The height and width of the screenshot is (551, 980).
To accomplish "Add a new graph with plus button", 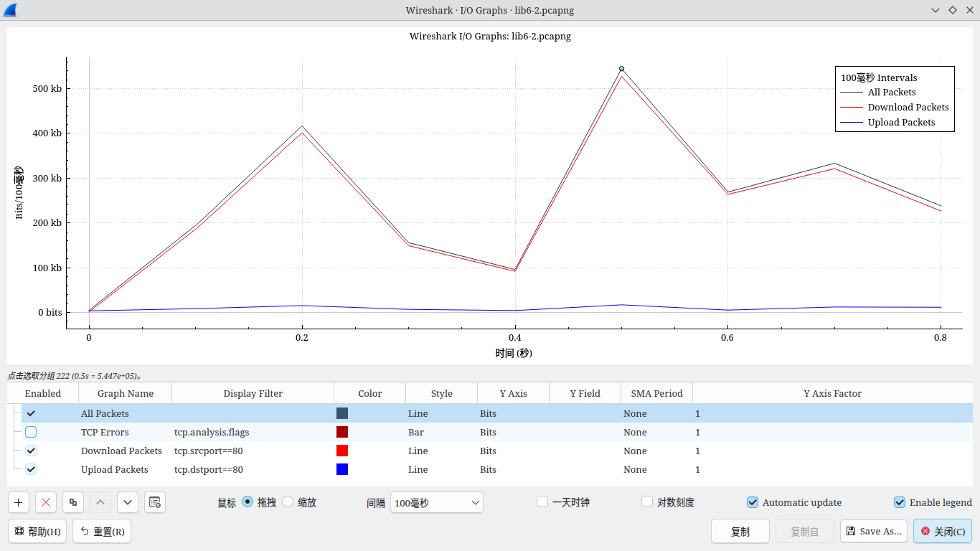I will pyautogui.click(x=18, y=502).
